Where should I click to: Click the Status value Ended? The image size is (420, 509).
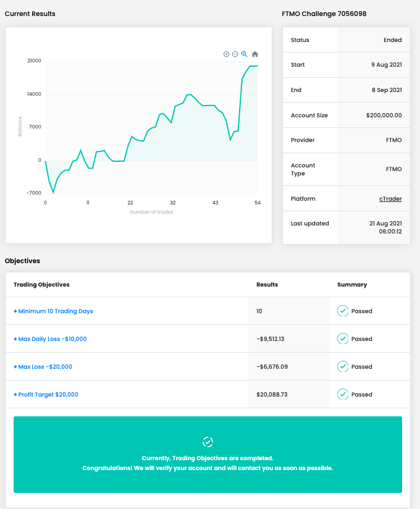pos(392,40)
